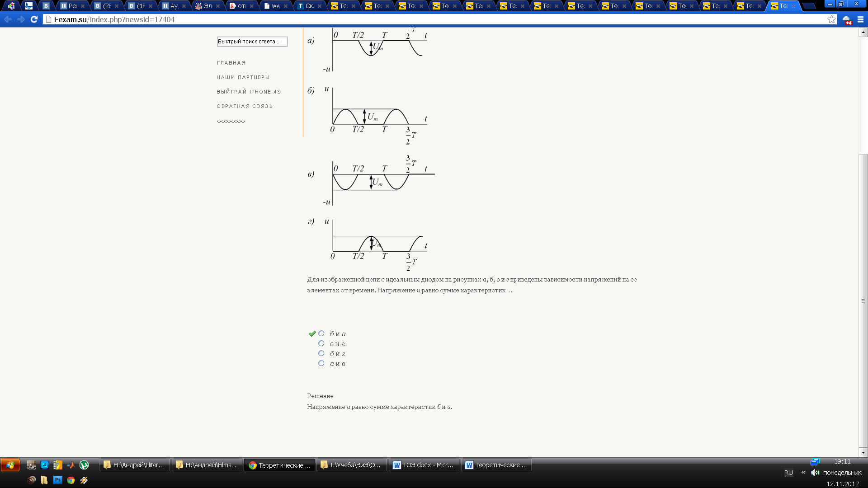Switch to 'ТОЭ.docx' Word taskbar window
The width and height of the screenshot is (868, 488).
tap(424, 465)
